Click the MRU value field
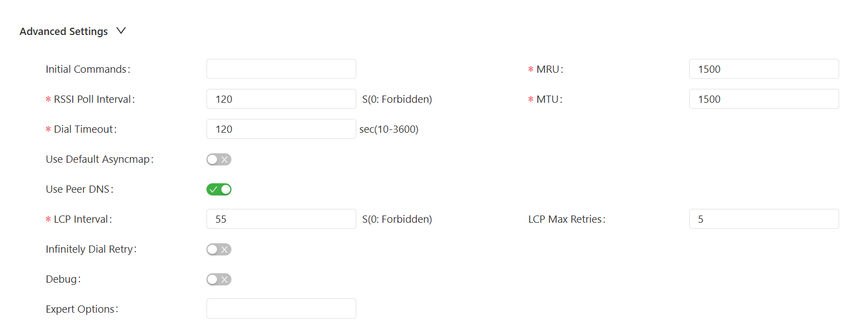The height and width of the screenshot is (331, 868). [764, 69]
